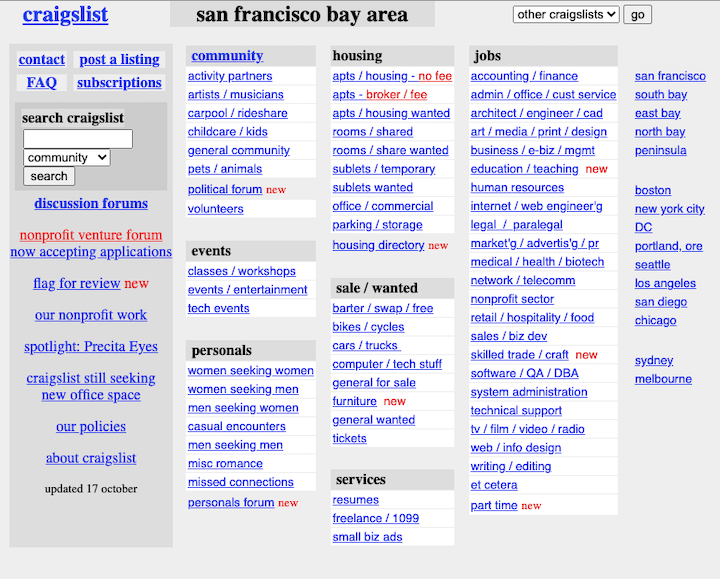
Task: Open the other craigslists dropdown
Action: 566,15
